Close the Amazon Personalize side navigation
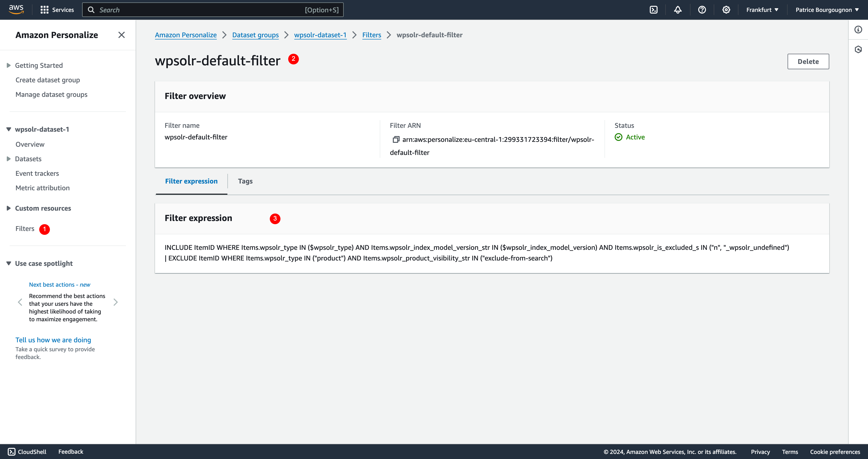The image size is (868, 459). point(122,35)
